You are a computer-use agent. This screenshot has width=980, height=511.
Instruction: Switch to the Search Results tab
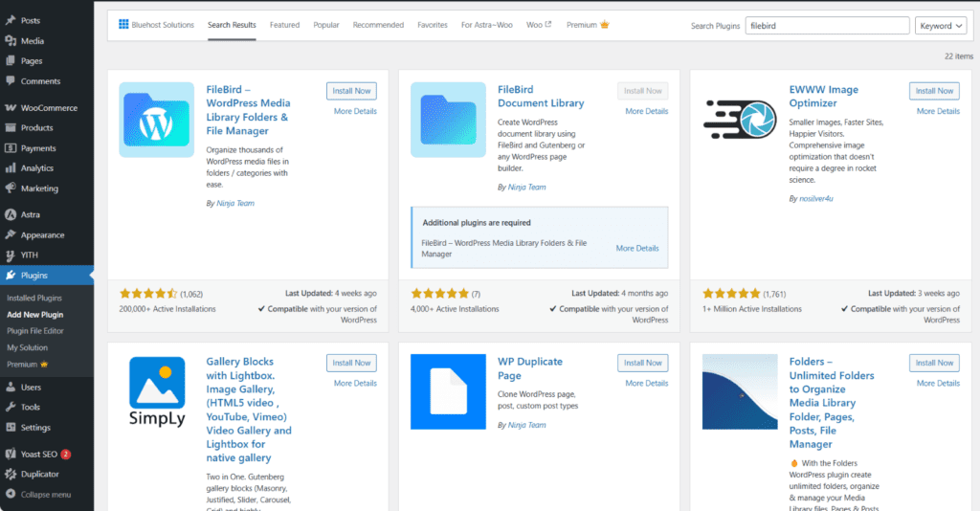pyautogui.click(x=232, y=25)
